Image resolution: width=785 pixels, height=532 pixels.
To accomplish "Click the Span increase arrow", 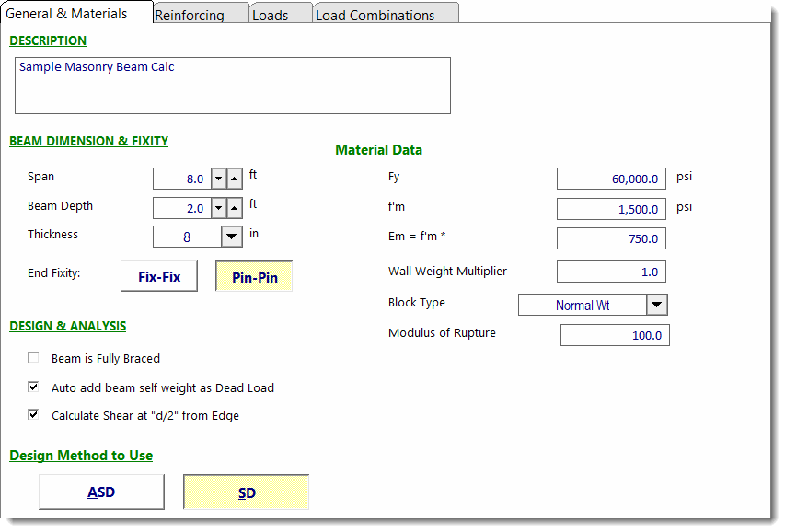I will point(235,179).
